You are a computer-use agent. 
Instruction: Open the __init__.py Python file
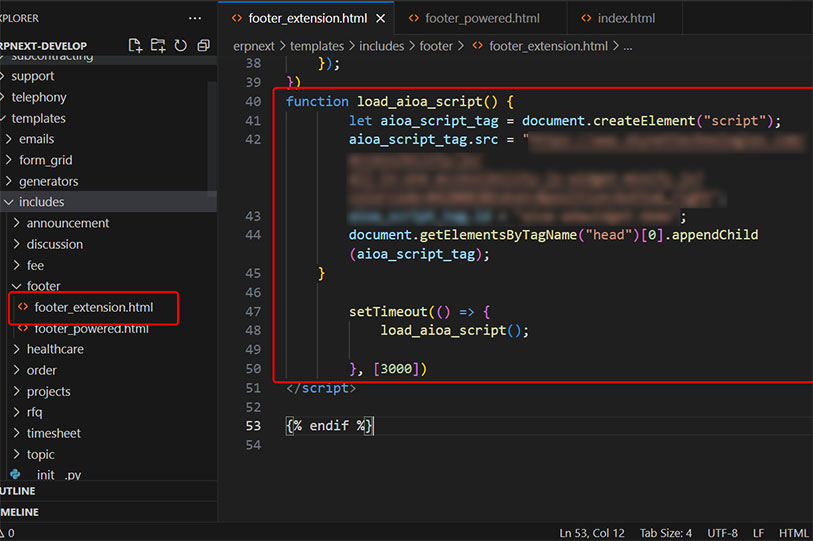(x=59, y=475)
